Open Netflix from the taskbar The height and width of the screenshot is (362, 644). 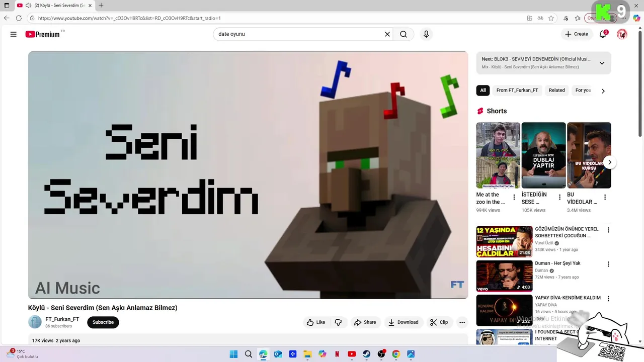pyautogui.click(x=337, y=354)
